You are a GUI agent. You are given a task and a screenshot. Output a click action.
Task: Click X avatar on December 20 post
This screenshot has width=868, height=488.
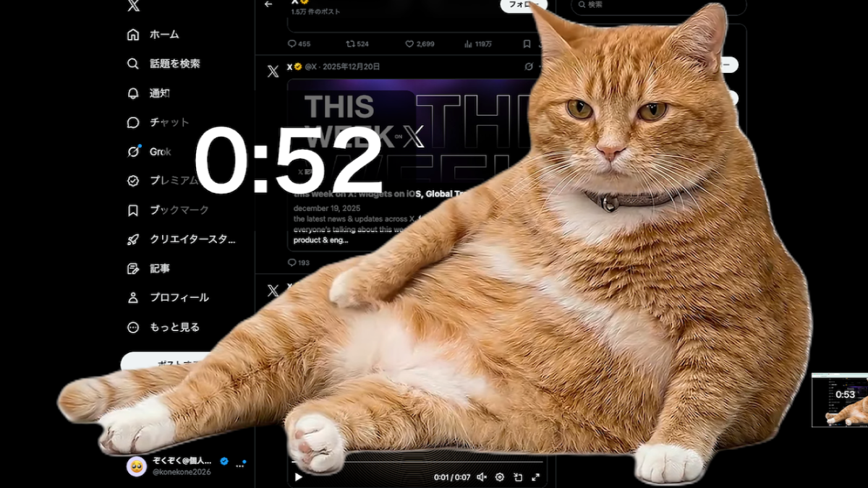pos(273,71)
